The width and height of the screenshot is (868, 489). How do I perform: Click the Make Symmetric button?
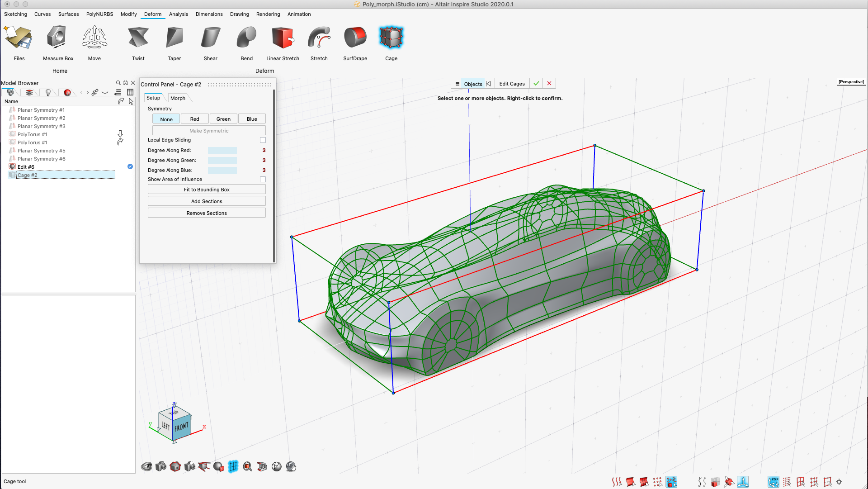tap(209, 131)
